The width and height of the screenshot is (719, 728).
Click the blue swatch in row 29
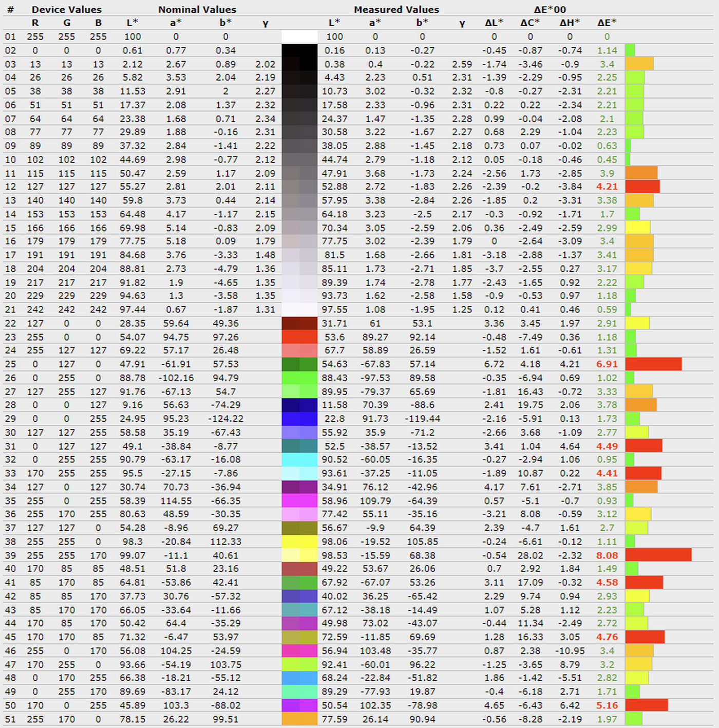pos(299,419)
